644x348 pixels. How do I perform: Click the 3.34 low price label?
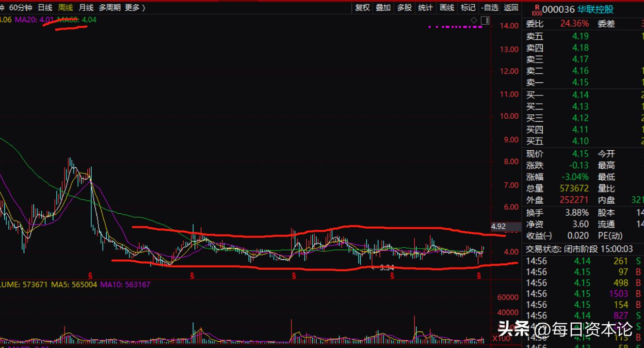point(386,268)
